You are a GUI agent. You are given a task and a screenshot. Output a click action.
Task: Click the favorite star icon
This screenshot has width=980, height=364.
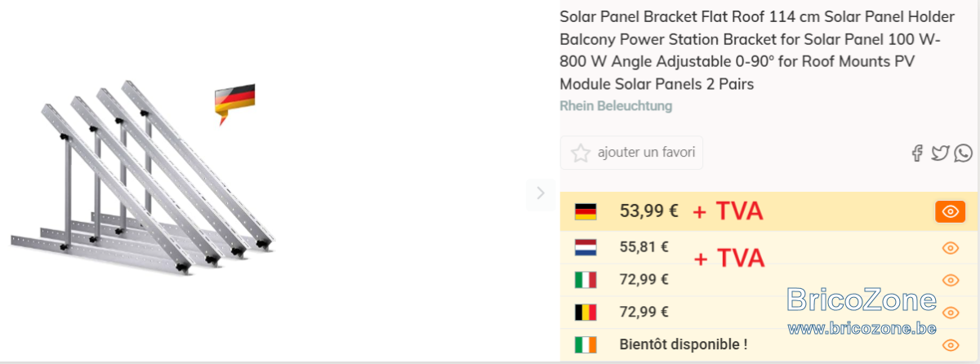581,153
